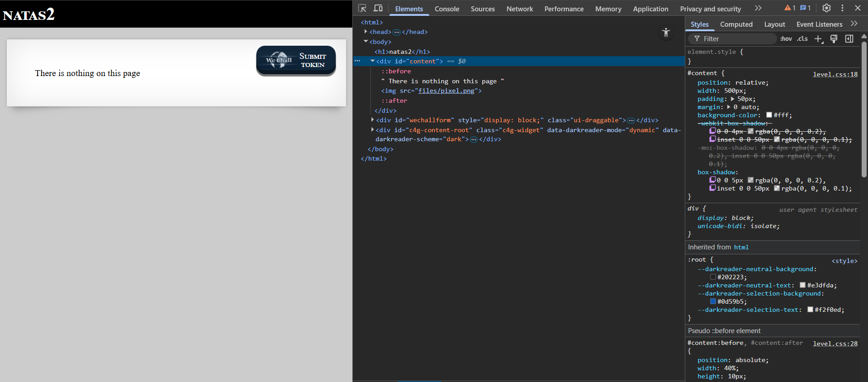Follow the files/pixel.png source link
The height and width of the screenshot is (382, 868).
pos(446,91)
